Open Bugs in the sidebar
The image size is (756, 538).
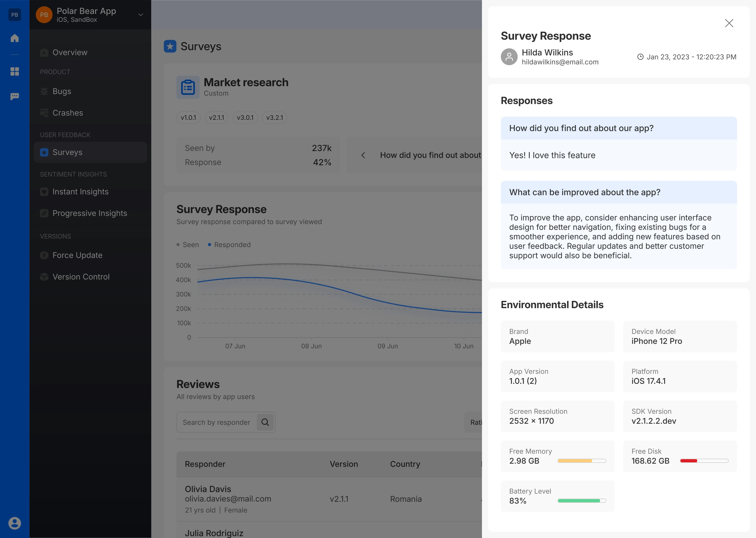90,91
